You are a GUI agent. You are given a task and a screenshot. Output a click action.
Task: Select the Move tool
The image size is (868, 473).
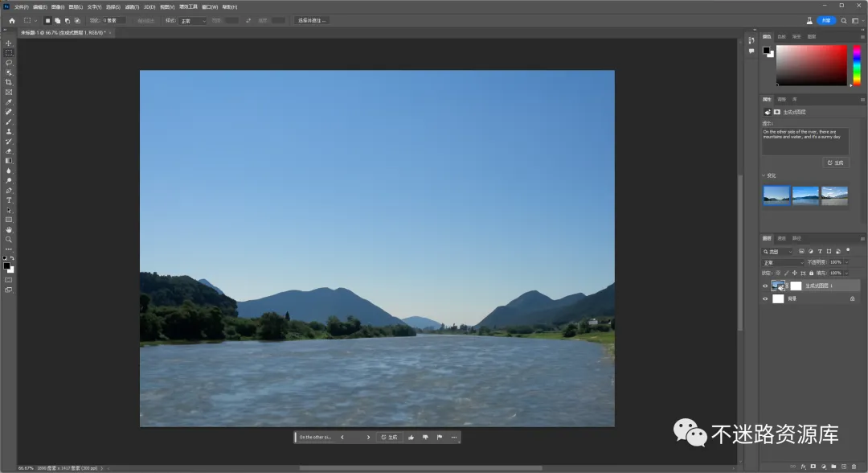[8, 43]
